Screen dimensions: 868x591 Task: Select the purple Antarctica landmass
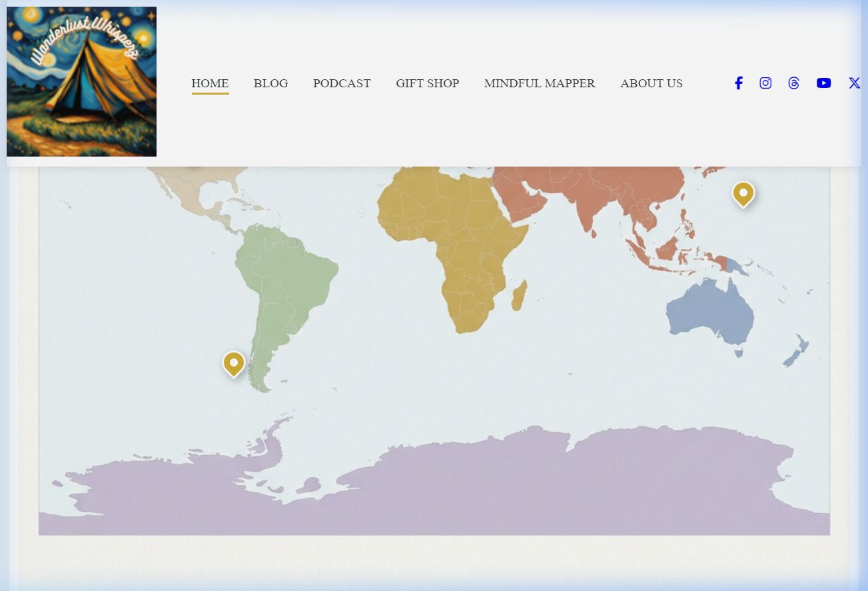pos(466,480)
